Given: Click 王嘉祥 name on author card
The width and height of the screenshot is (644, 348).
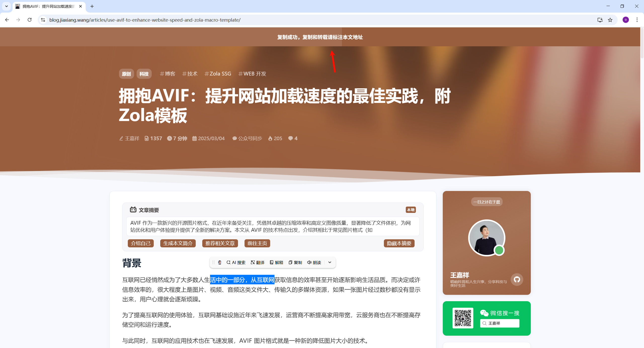Looking at the screenshot, I should (460, 275).
